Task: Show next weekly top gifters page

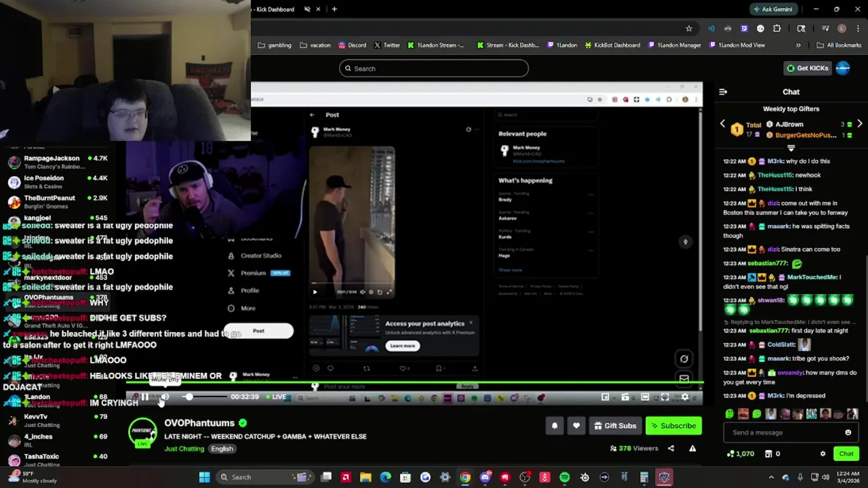Action: point(859,124)
